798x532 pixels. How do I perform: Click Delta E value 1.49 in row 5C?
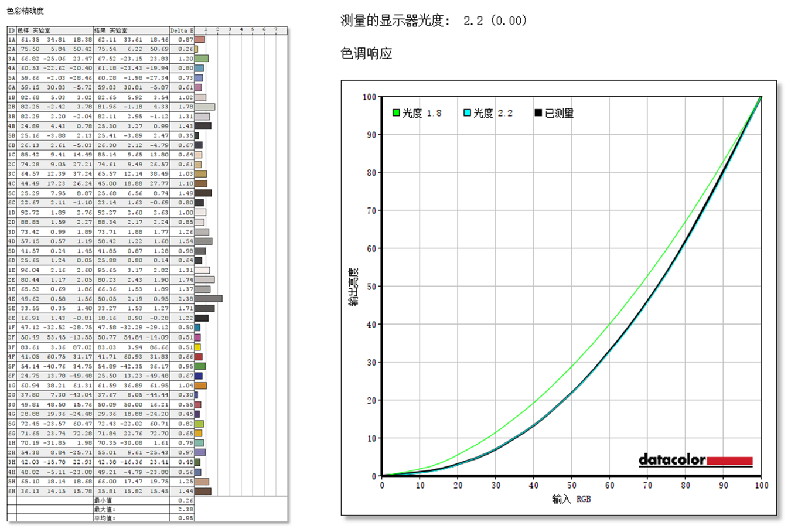point(186,193)
